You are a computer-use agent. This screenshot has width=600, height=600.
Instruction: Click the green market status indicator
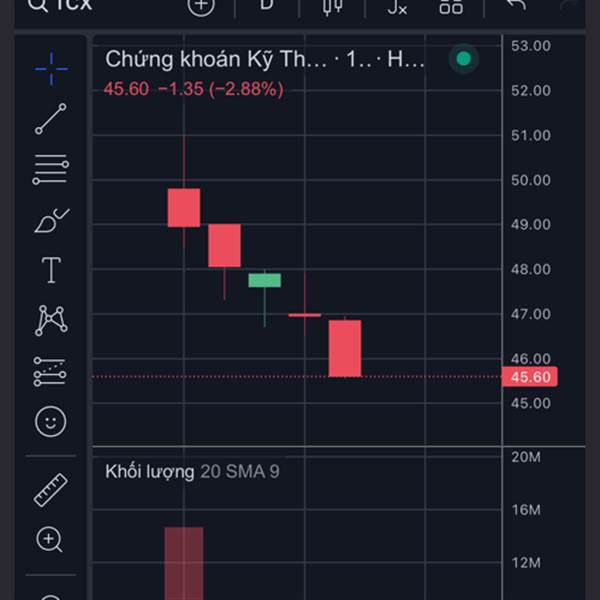click(x=463, y=59)
